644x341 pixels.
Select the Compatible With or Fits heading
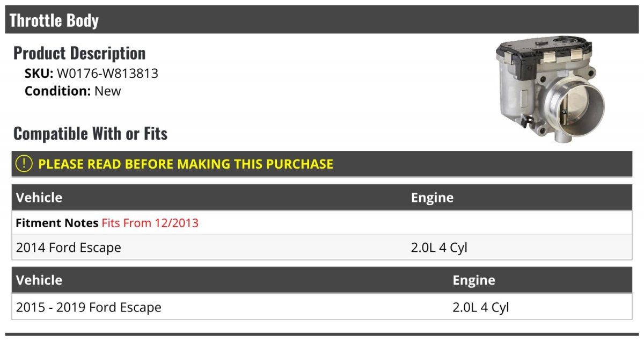click(90, 133)
